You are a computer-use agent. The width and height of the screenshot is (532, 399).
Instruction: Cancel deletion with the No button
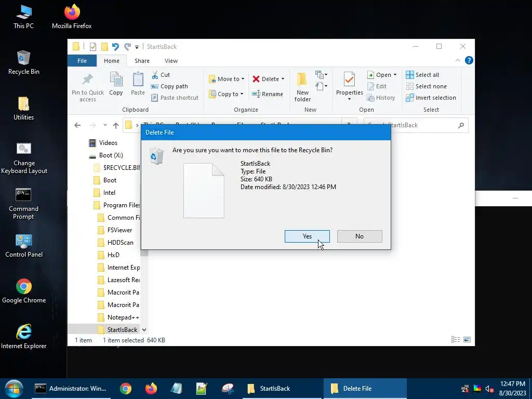coord(360,236)
